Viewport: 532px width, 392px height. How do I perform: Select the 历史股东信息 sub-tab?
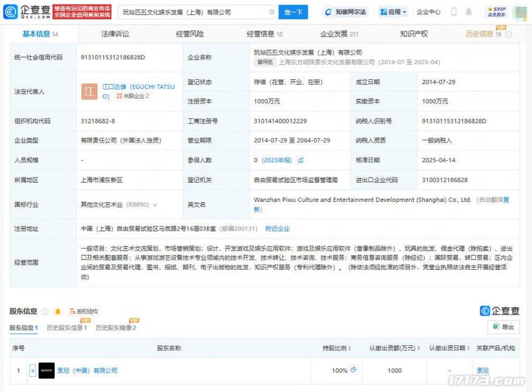tap(67, 327)
